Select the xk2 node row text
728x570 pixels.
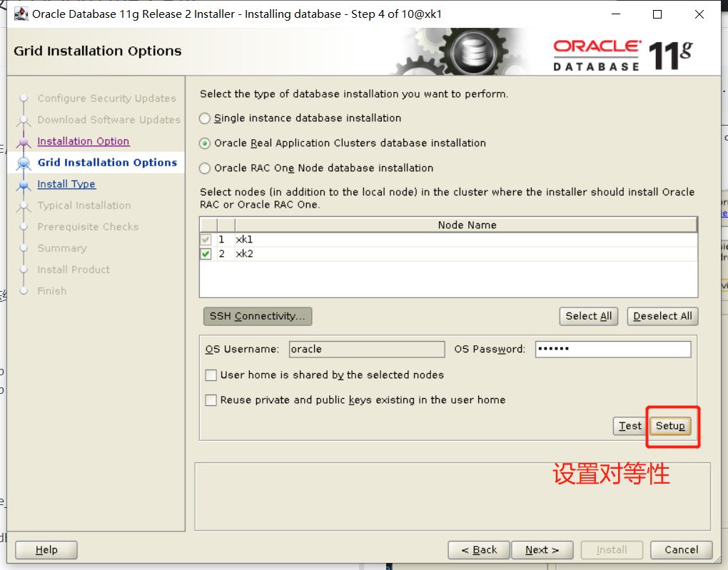pyautogui.click(x=244, y=254)
